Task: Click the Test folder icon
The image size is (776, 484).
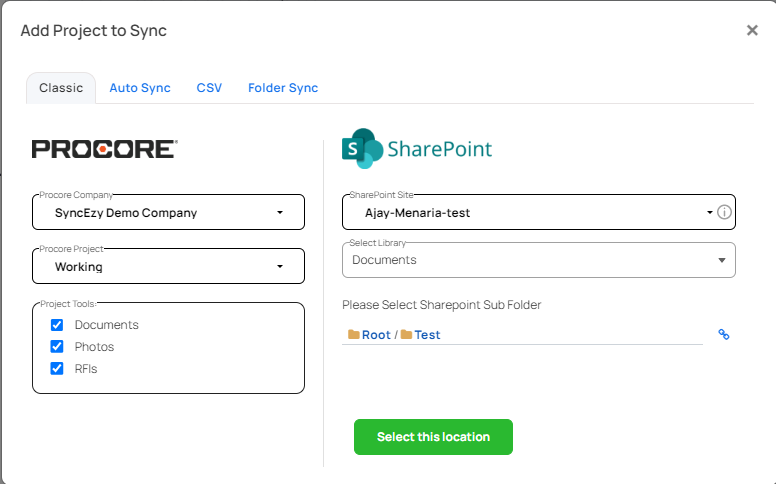Action: coord(406,335)
